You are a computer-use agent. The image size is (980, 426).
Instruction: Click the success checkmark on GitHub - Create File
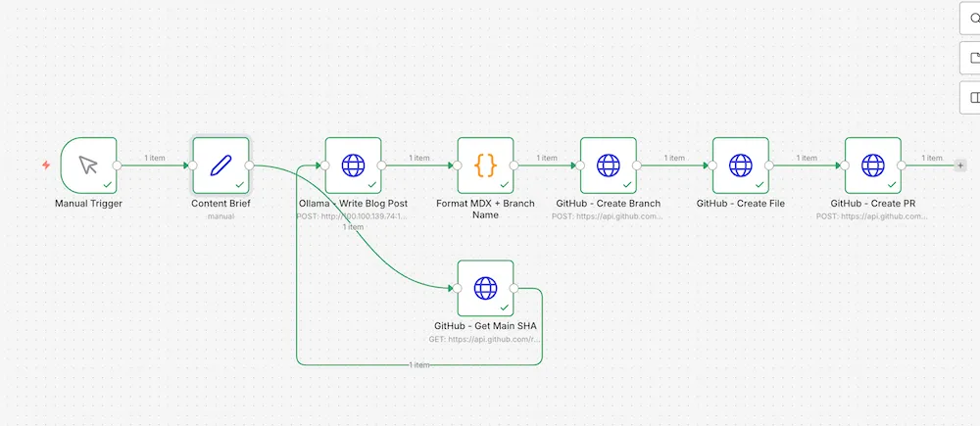pos(759,185)
